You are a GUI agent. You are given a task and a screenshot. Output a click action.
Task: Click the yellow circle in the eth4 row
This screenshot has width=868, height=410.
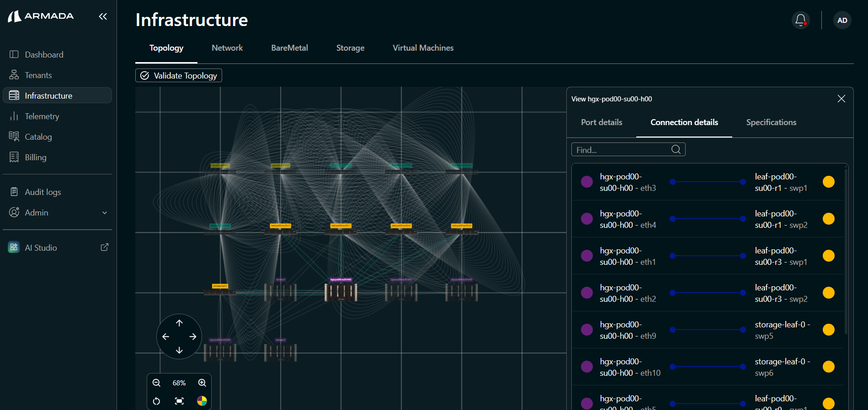pos(829,219)
